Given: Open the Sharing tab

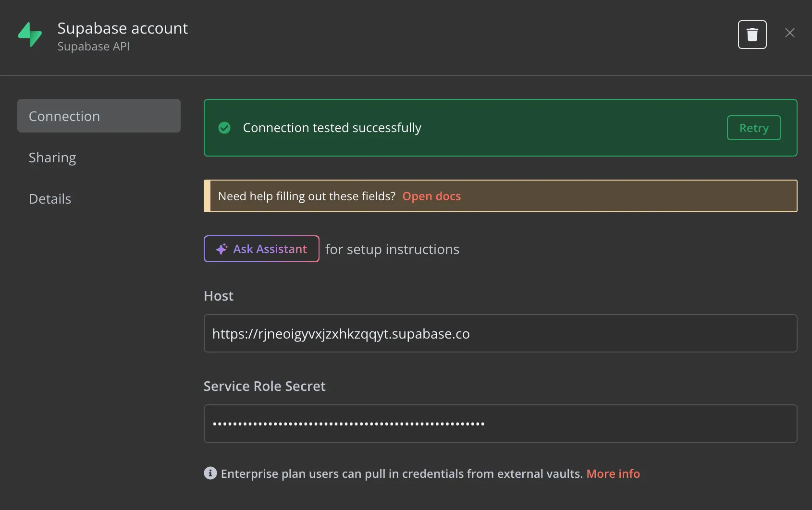Looking at the screenshot, I should point(52,158).
